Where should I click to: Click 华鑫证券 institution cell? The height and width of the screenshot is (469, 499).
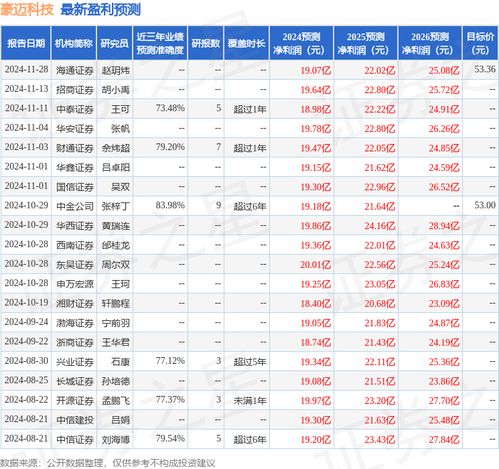coord(75,167)
